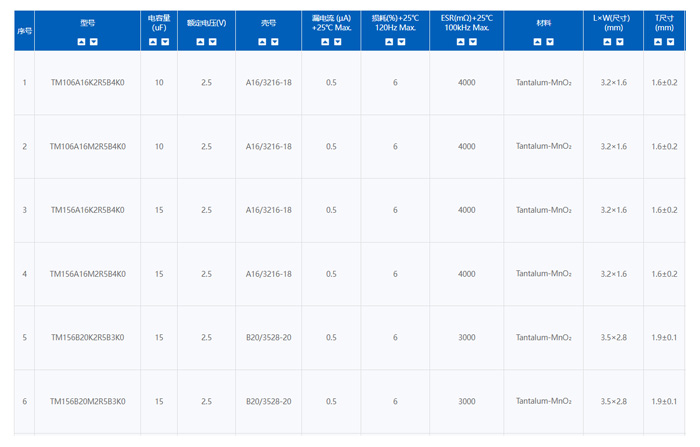Click B20/3528-20 case code in row 6

268,401
